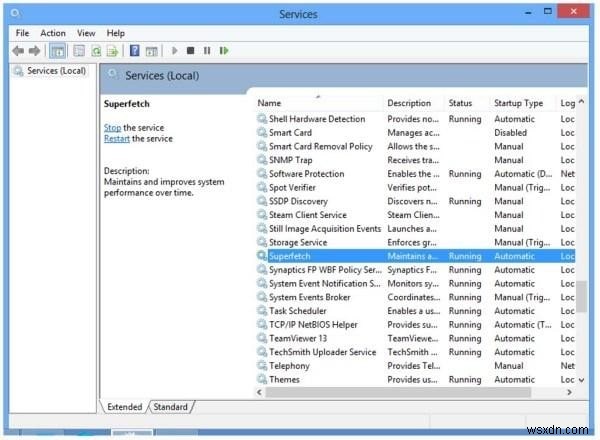Click the Forward arrow toolbar icon
The width and height of the screenshot is (600, 440).
[x=34, y=51]
